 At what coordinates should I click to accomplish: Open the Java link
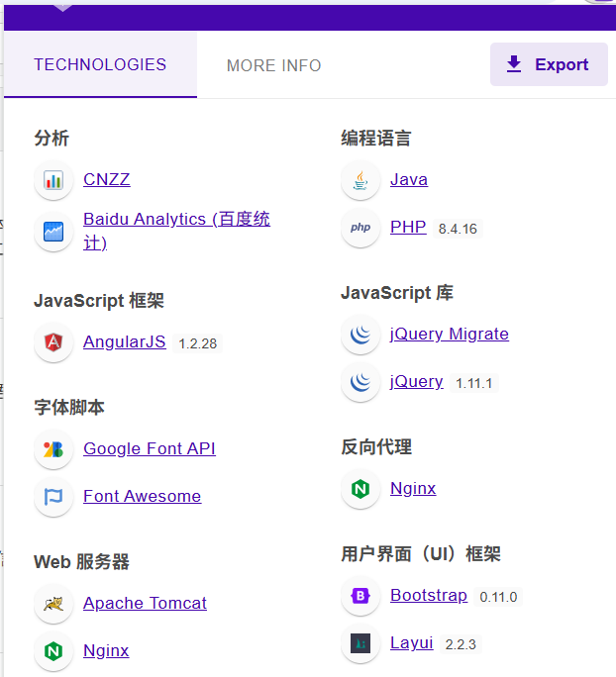coord(409,179)
